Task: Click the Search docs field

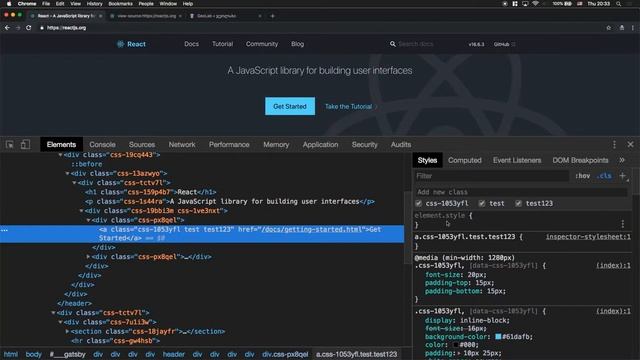Action: [416, 44]
